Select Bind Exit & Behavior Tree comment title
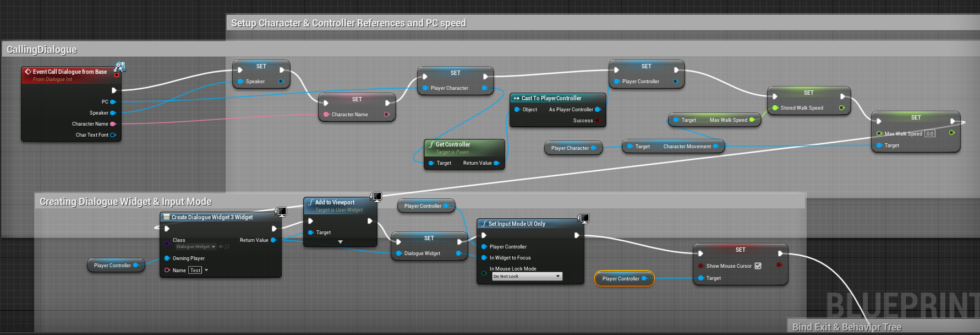This screenshot has height=335, width=980. [x=847, y=327]
